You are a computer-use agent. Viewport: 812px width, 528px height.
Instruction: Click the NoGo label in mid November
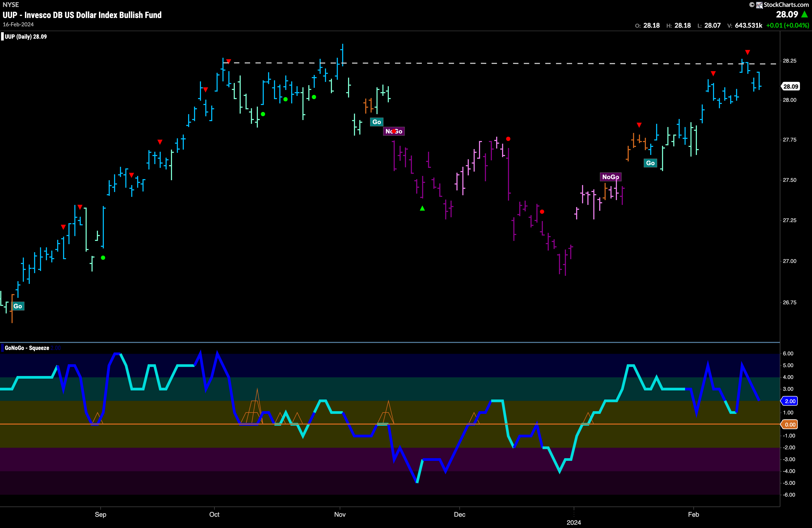394,132
